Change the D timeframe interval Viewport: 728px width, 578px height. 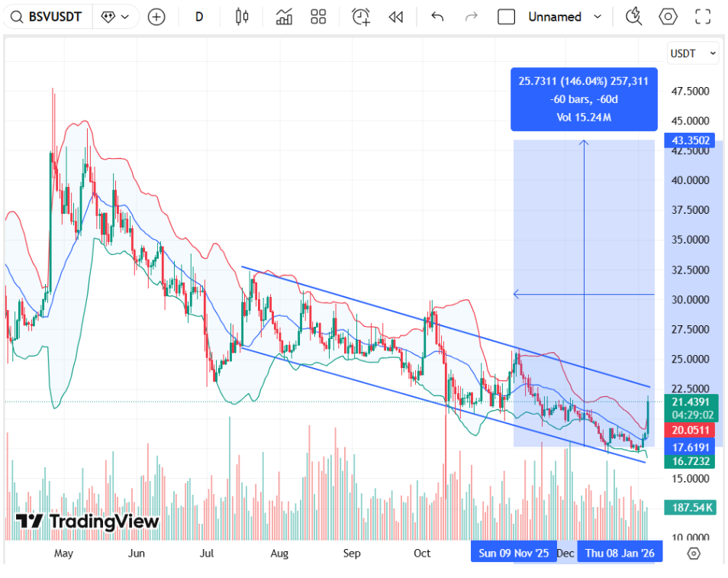click(199, 17)
